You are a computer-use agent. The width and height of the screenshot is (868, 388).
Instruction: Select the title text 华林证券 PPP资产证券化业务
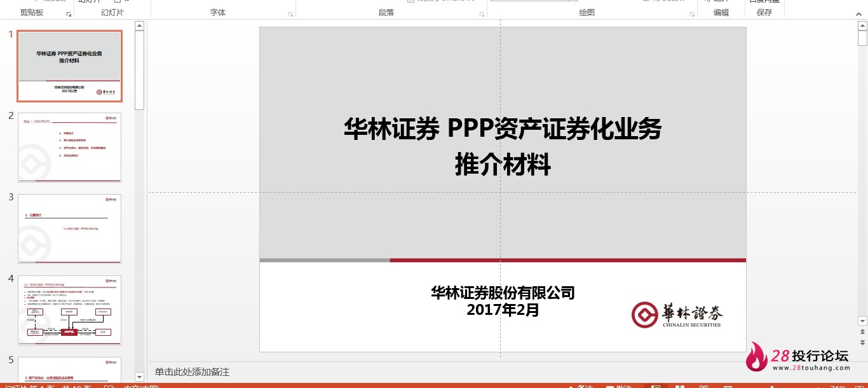pos(503,129)
